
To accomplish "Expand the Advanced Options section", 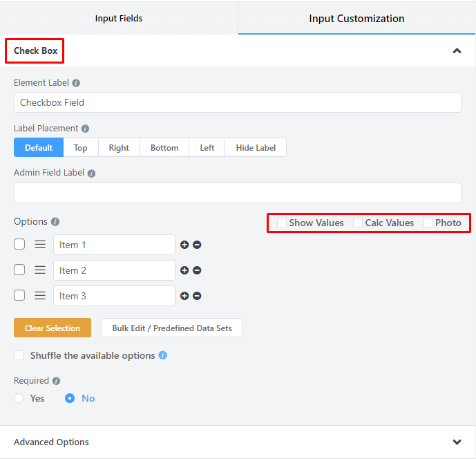I will click(457, 442).
